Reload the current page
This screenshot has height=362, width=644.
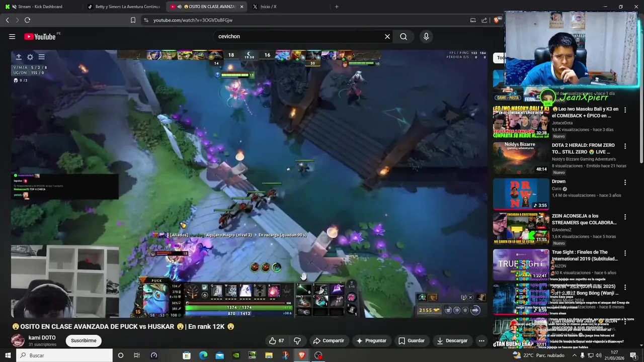27,20
